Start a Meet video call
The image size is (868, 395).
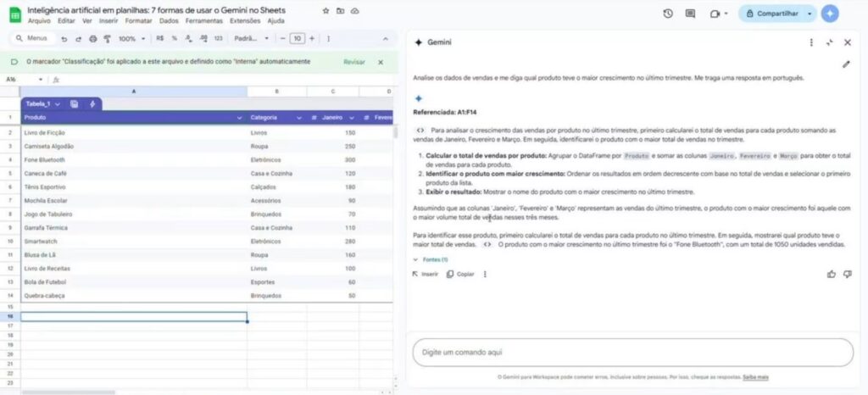(x=715, y=14)
